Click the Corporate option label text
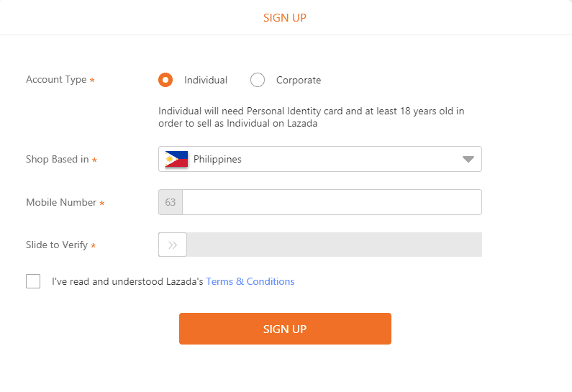Viewport: 572px width, 392px height. click(299, 80)
